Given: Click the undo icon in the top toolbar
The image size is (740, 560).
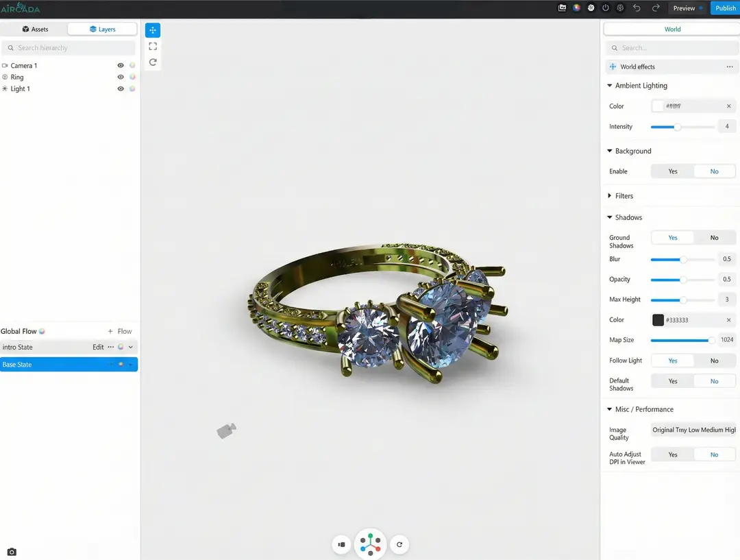Looking at the screenshot, I should [637, 8].
